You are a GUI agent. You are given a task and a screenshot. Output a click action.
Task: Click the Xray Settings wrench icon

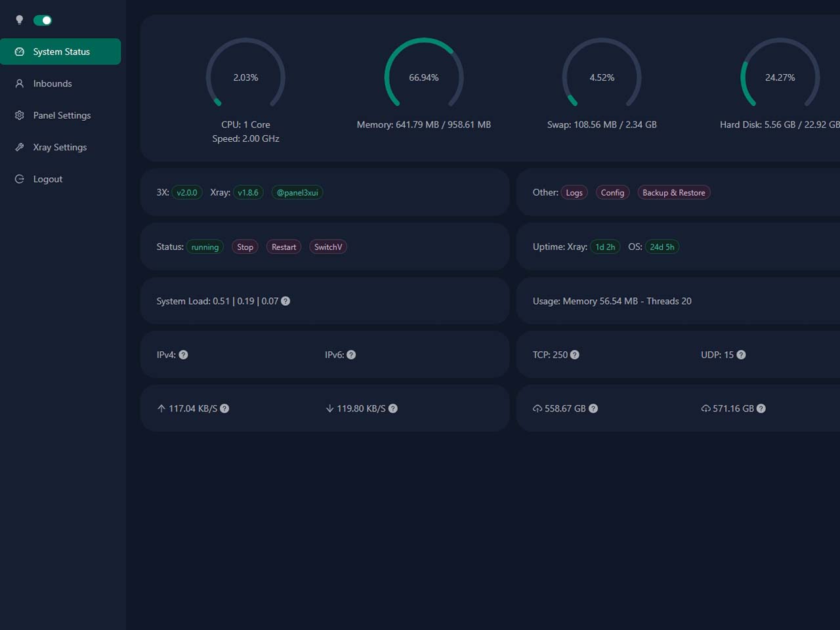20,147
